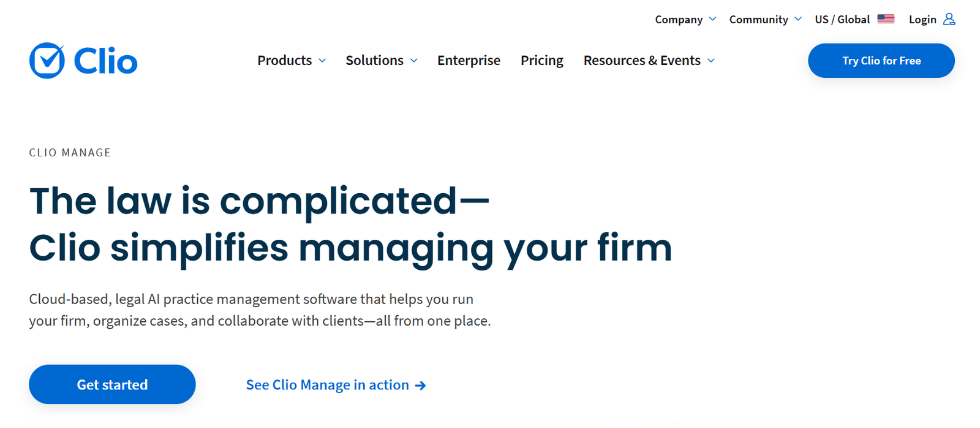The image size is (980, 428).
Task: Expand the Company menu chevron
Action: pos(712,19)
